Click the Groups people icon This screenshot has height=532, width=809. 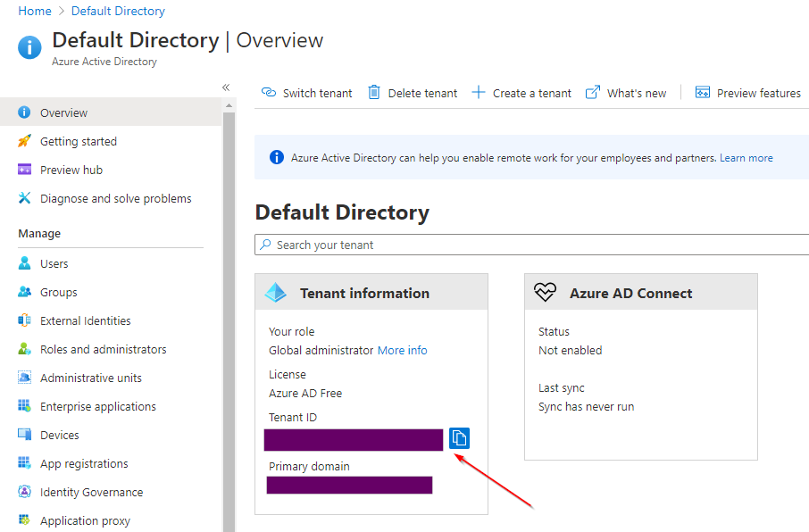point(24,292)
